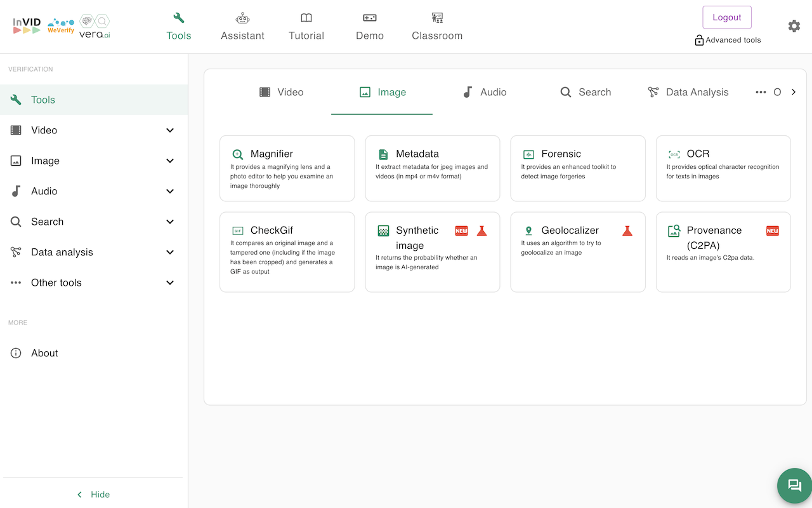Expand the Image section in sidebar
The width and height of the screenshot is (812, 508).
(x=170, y=161)
